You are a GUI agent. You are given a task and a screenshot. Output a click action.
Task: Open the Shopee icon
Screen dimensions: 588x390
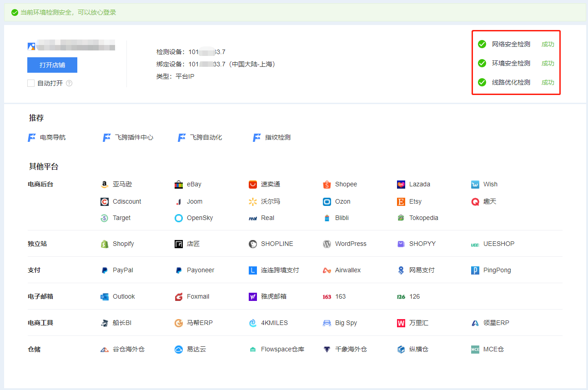[x=327, y=184]
